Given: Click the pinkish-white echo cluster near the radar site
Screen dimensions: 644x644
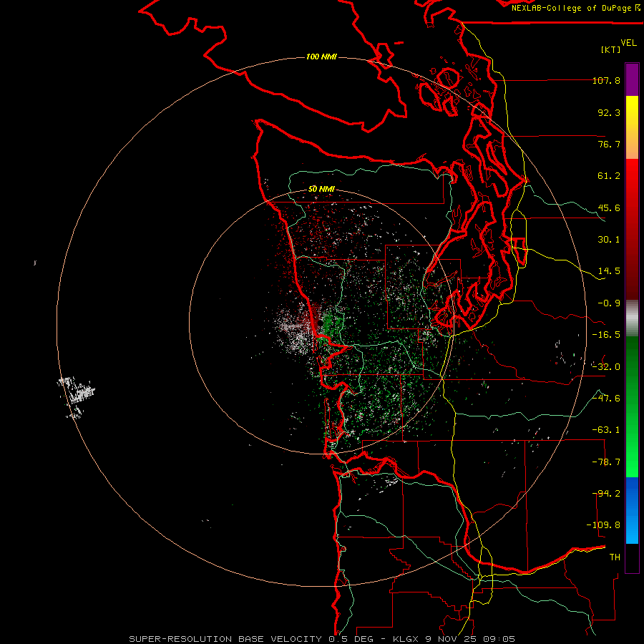Looking at the screenshot, I should click(x=293, y=331).
